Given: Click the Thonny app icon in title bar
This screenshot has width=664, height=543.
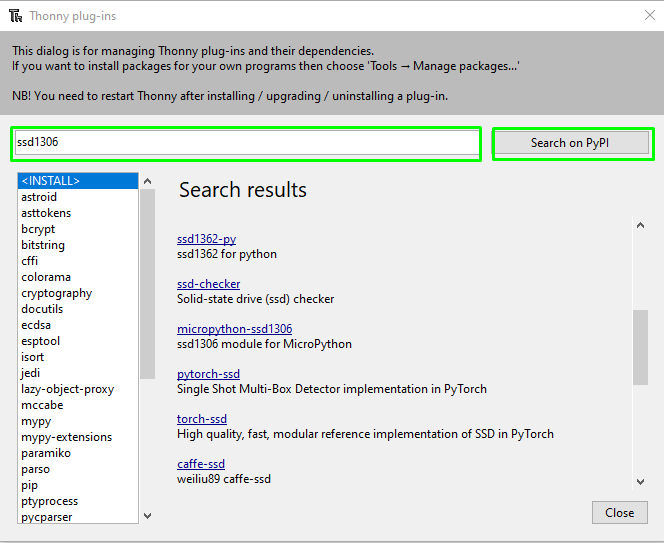Looking at the screenshot, I should pos(16,16).
